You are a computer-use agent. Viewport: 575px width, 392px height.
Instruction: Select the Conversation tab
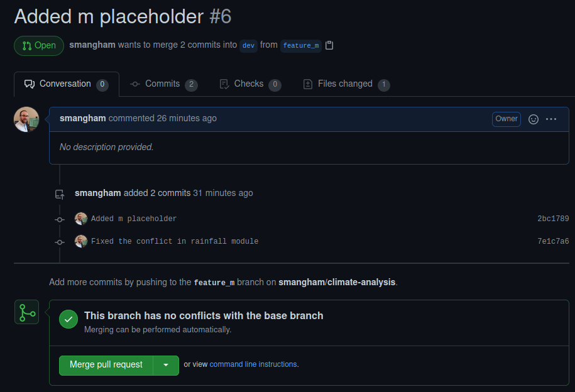tap(65, 84)
